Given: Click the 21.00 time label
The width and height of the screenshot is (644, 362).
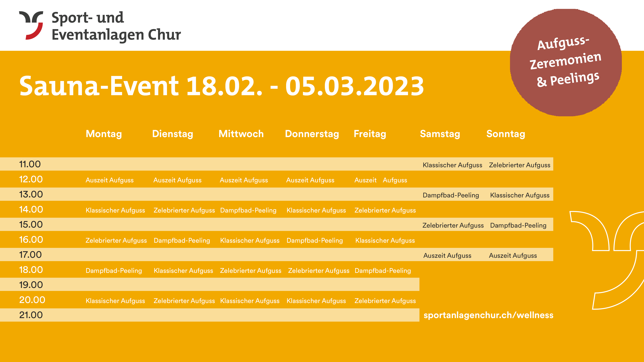Looking at the screenshot, I should pyautogui.click(x=31, y=315).
